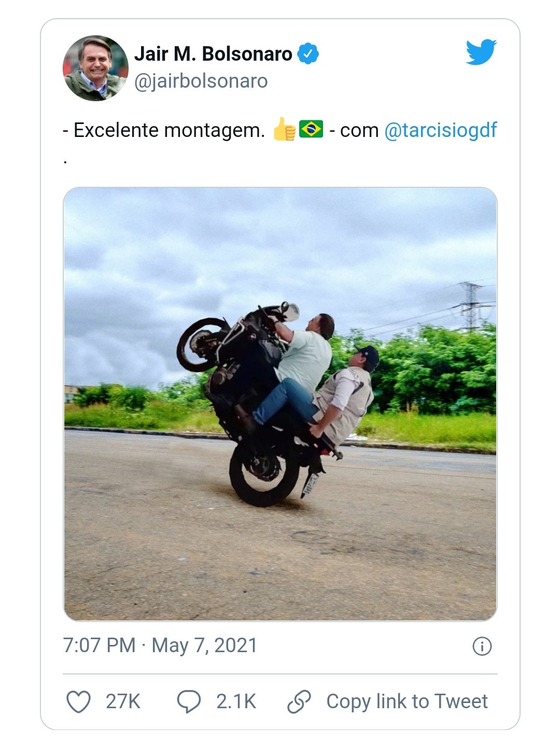
Task: Click the 7:07 PM timestamp
Action: coord(99,645)
